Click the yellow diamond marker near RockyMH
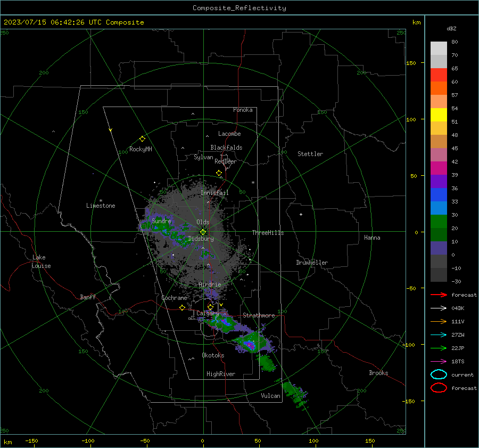This screenshot has width=479, height=448. (142, 139)
